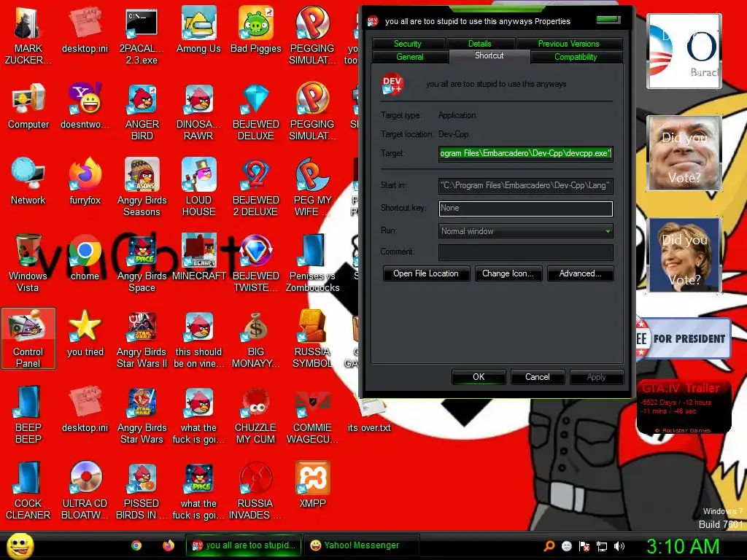Select the Properties window taskbar button
Image resolution: width=747 pixels, height=560 pixels.
(244, 545)
